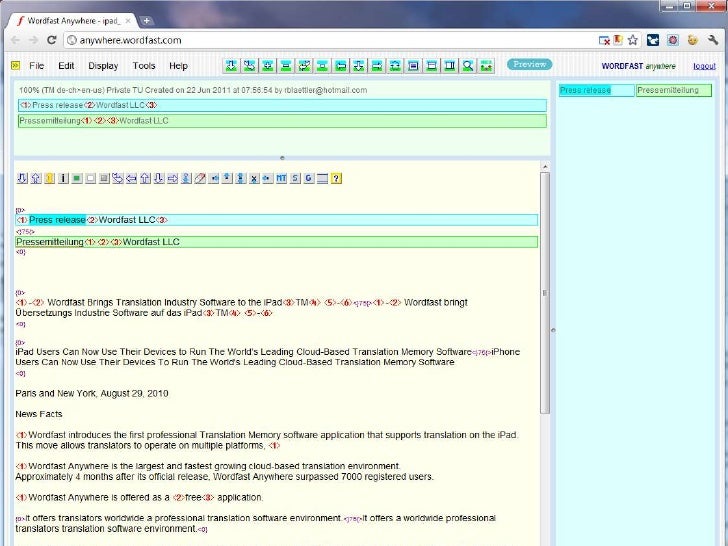
Task: Click the MT machine translation icon
Action: (281, 178)
